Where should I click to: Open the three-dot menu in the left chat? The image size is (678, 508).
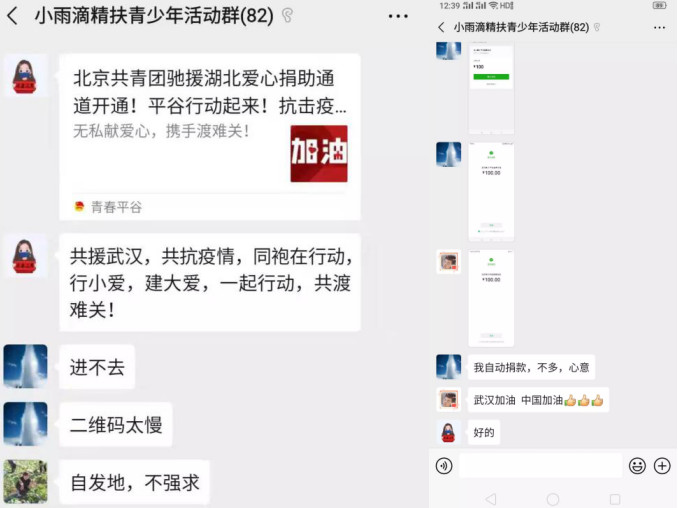pos(398,16)
